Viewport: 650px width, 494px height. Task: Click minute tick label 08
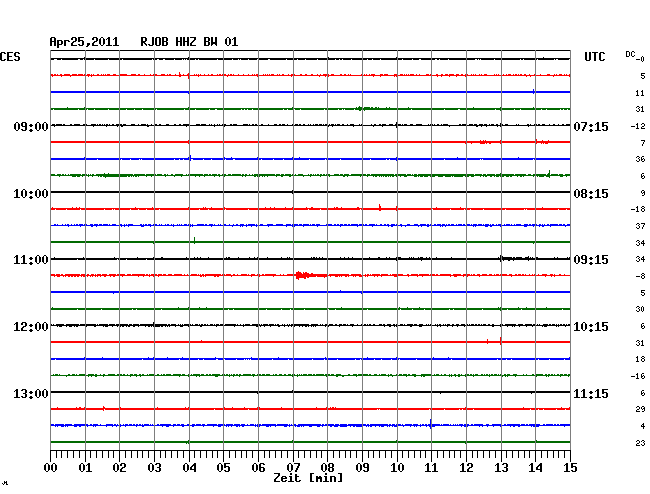click(x=327, y=468)
